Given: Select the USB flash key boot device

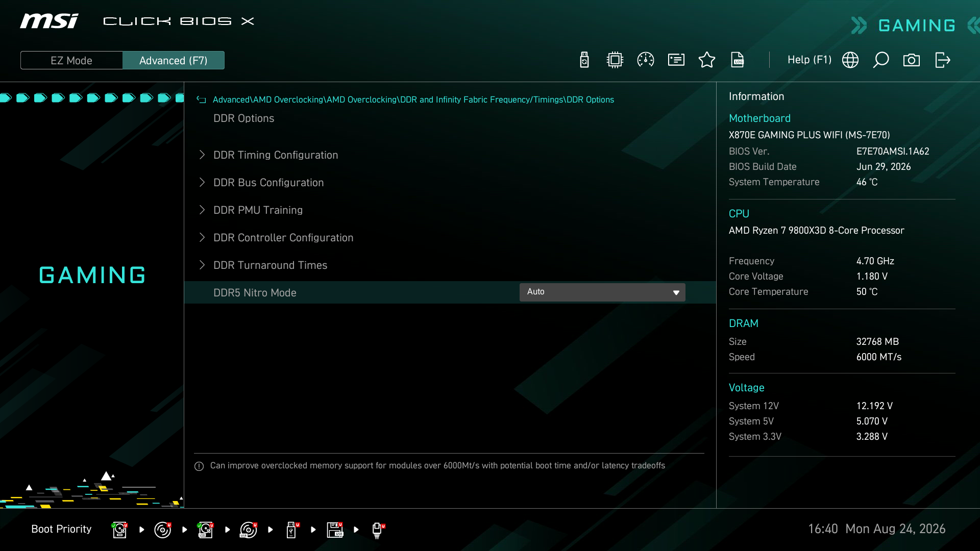Looking at the screenshot, I should [291, 530].
